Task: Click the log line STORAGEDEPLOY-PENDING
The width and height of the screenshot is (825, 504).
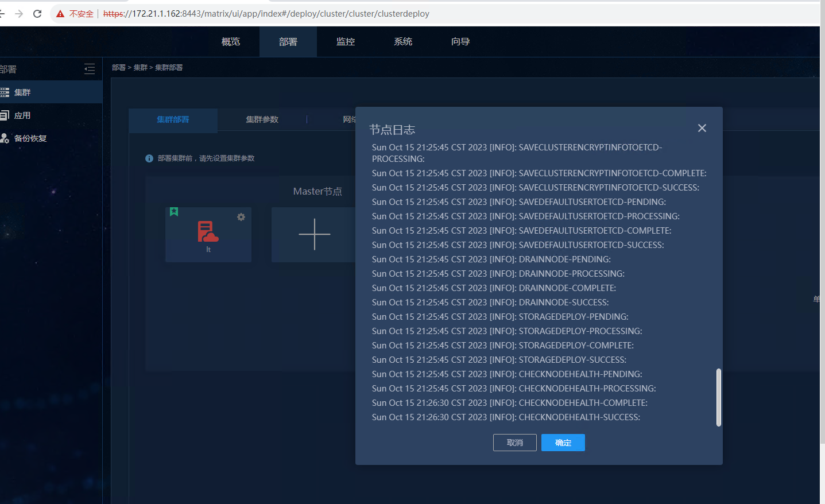Action: [x=500, y=317]
